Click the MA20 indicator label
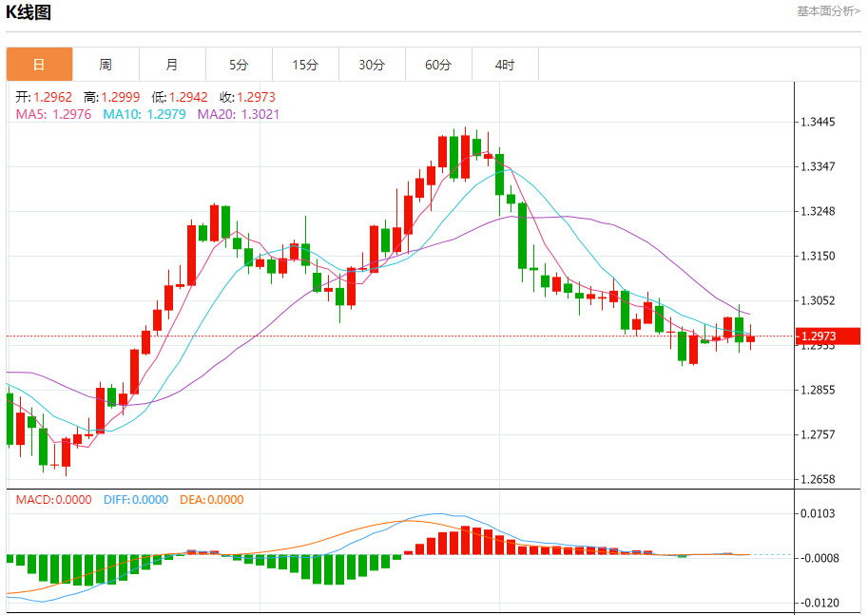 click(239, 114)
